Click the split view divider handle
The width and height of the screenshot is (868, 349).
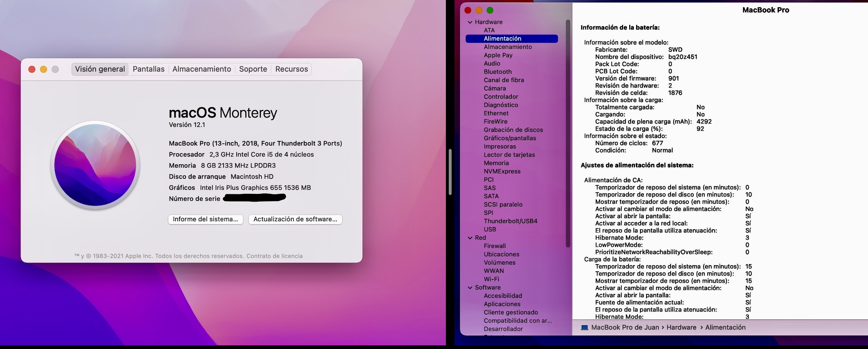click(450, 172)
